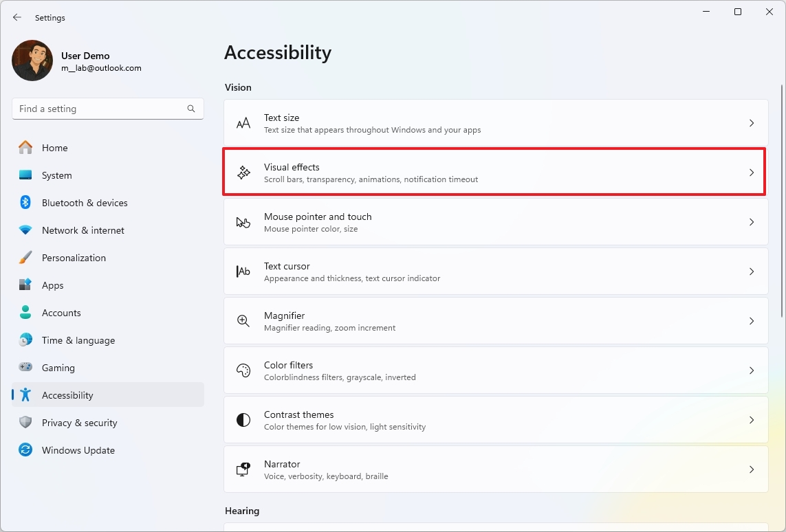Go back using the back arrow
Image resolution: width=786 pixels, height=532 pixels.
17,17
